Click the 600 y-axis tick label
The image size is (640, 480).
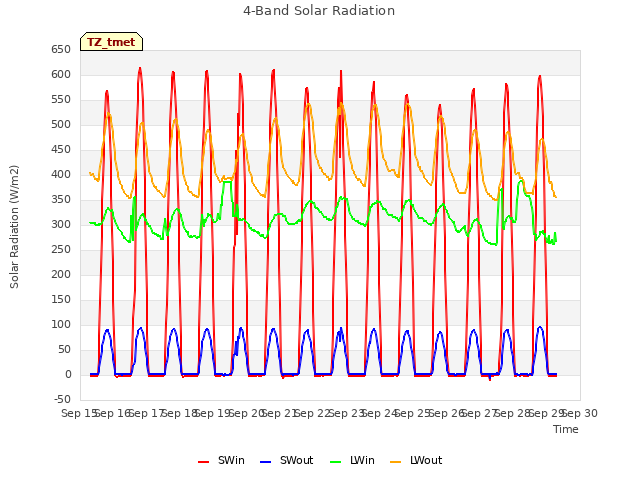point(61,75)
